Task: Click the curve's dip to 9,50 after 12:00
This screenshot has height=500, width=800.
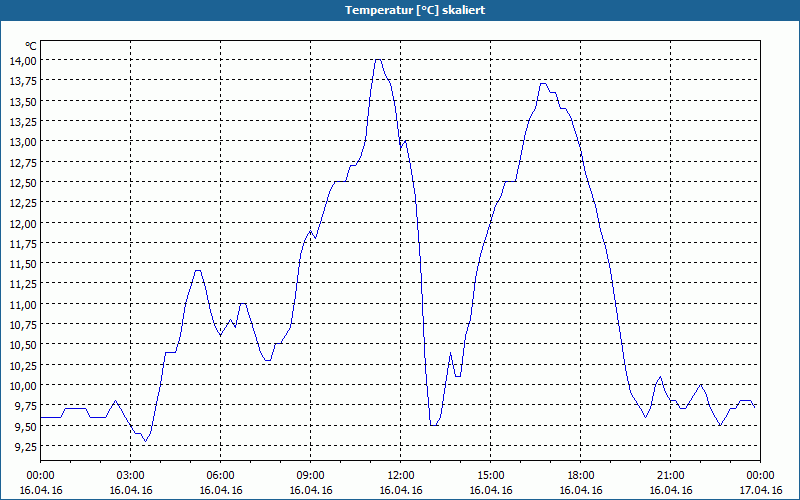Action: [x=434, y=425]
